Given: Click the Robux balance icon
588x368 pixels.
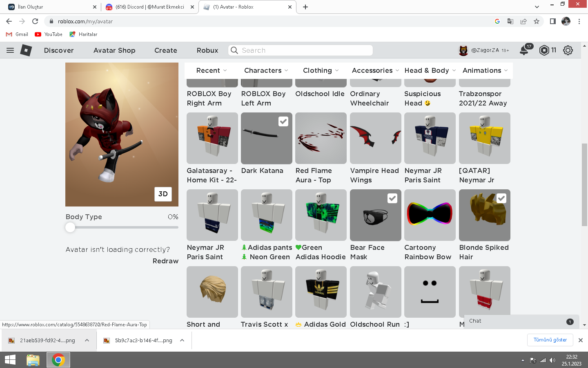Looking at the screenshot, I should [x=544, y=50].
